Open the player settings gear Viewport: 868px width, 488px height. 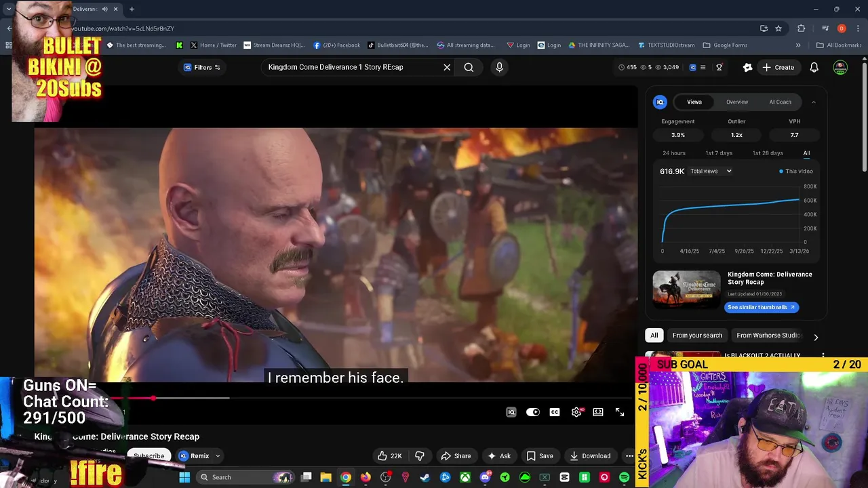click(x=576, y=412)
